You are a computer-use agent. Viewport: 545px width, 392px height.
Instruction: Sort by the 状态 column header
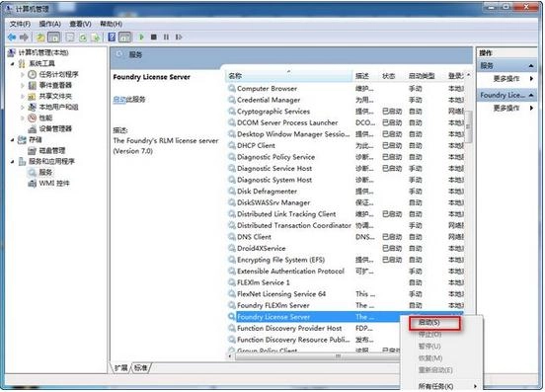(x=392, y=76)
